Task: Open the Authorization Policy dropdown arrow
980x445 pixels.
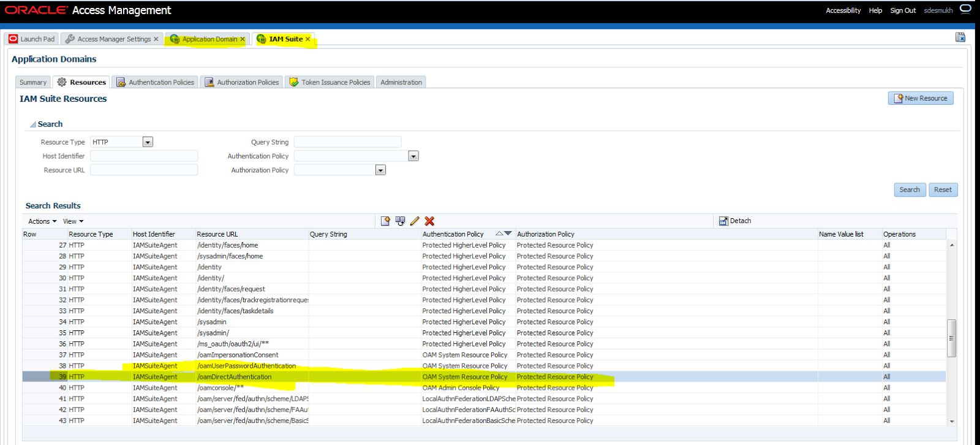Action: point(380,170)
